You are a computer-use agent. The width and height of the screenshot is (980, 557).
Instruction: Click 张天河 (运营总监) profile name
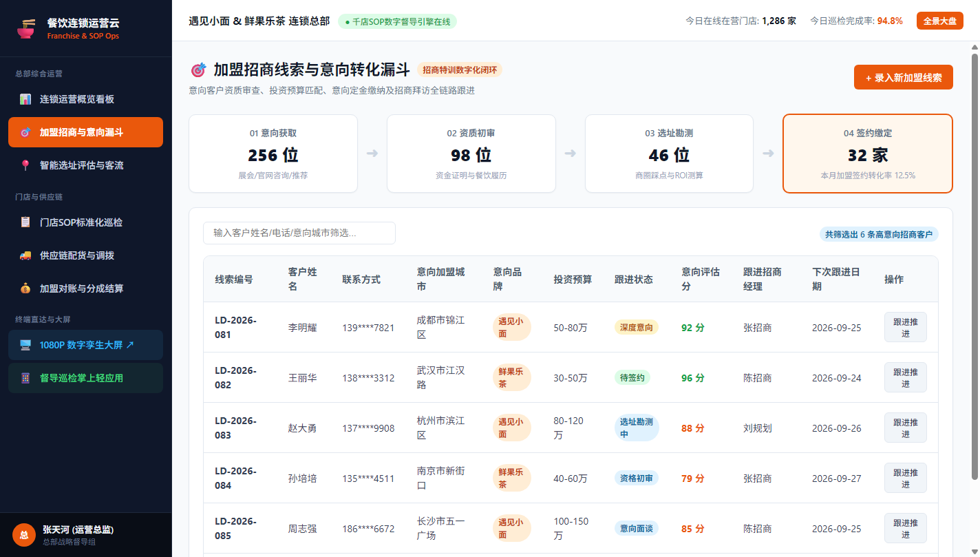(x=78, y=529)
